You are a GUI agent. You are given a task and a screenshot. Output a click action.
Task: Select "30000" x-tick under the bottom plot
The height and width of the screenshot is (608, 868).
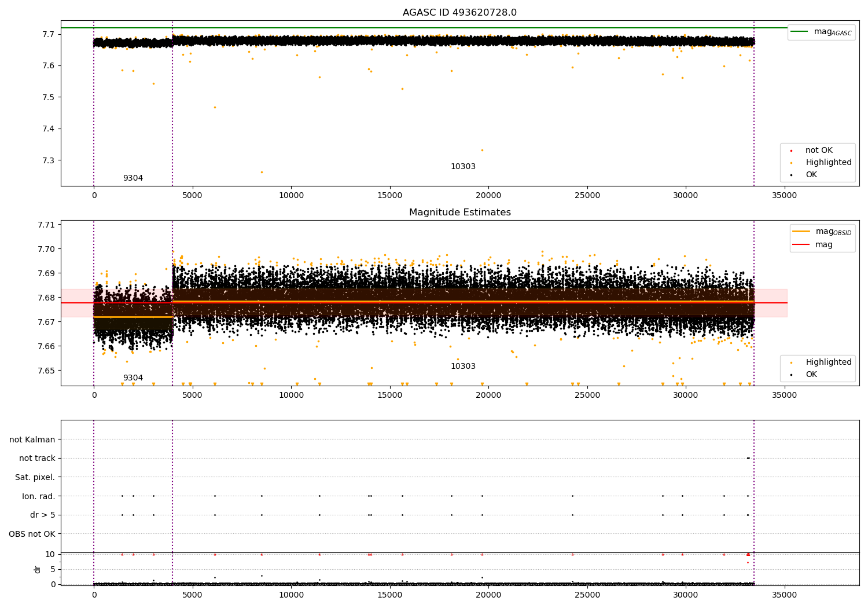point(686,595)
